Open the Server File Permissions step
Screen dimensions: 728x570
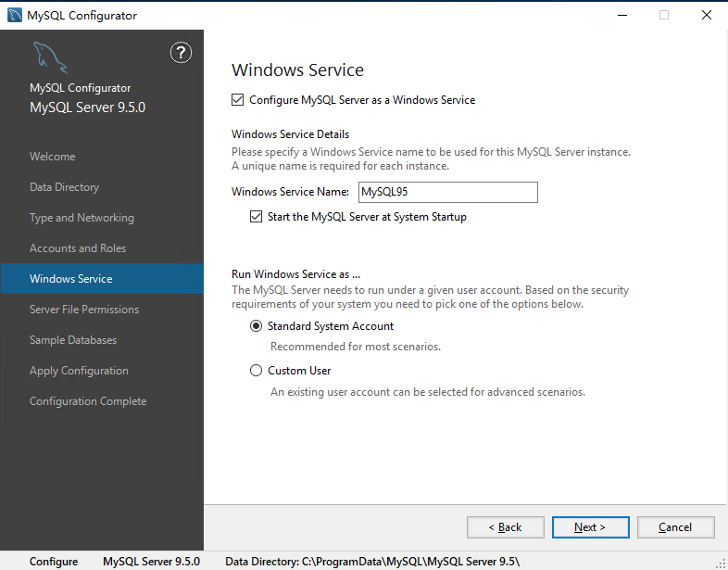(84, 310)
